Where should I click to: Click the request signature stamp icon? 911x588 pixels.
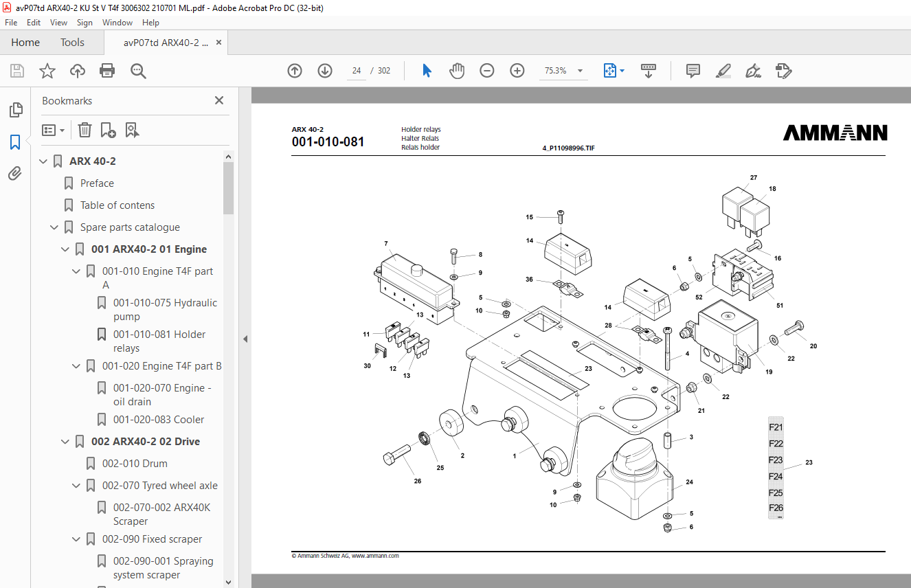[x=783, y=71]
